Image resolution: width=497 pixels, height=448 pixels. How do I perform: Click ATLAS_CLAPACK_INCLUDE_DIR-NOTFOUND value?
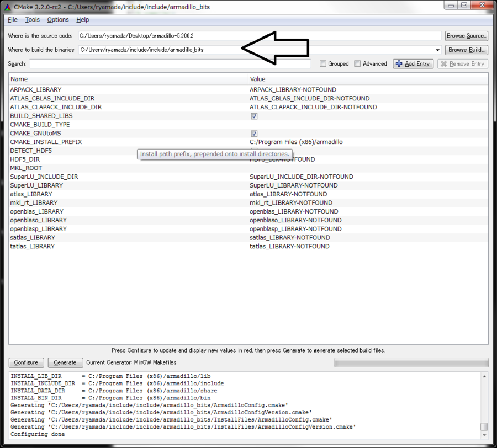313,107
